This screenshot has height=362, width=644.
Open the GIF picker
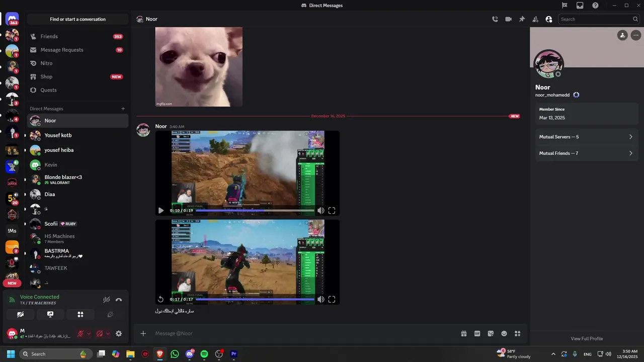(477, 333)
